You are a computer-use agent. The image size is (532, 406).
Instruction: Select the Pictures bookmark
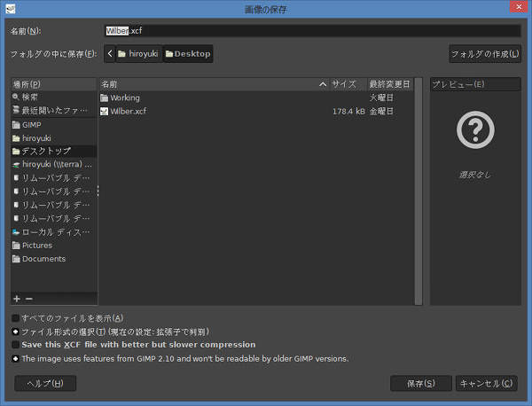click(x=53, y=246)
